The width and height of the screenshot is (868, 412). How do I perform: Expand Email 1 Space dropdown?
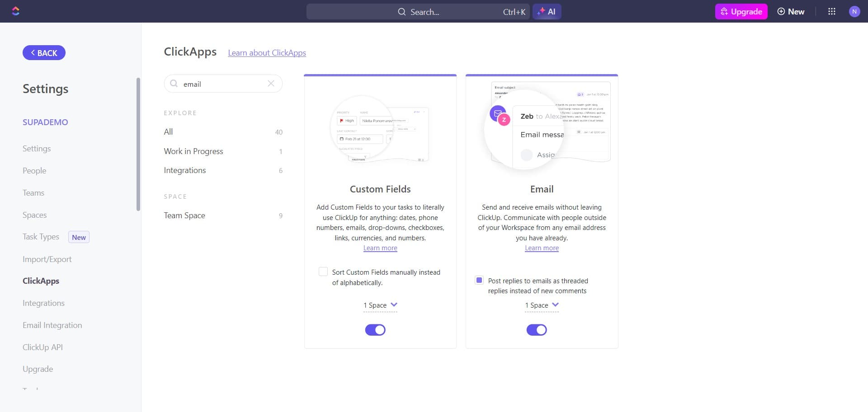coord(542,305)
